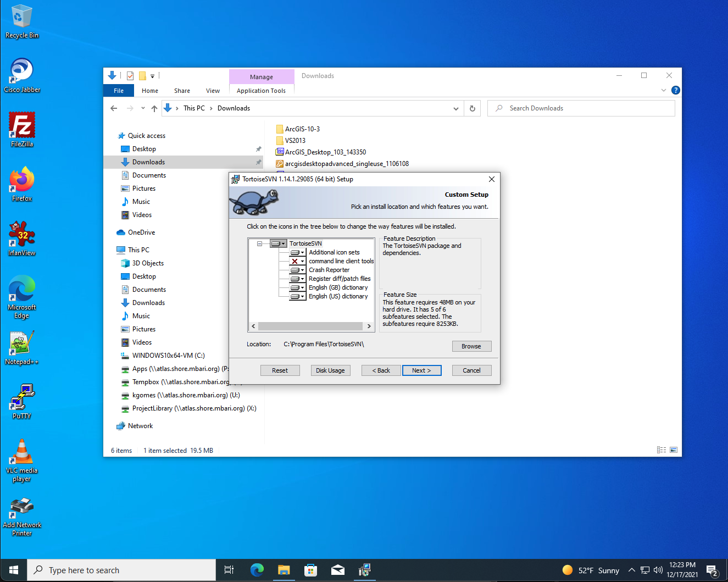Screen dimensions: 728x582
Task: Click Explorer up one level arrow
Action: pos(154,108)
